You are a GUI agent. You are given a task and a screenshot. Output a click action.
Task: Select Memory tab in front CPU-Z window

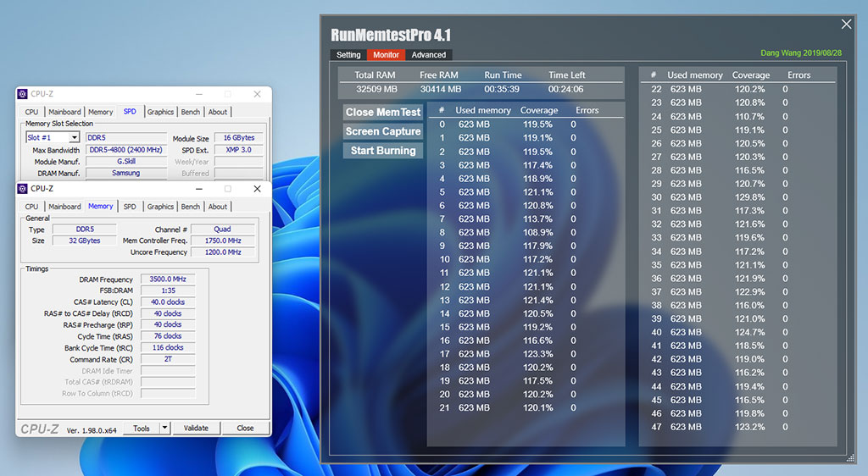(x=100, y=206)
